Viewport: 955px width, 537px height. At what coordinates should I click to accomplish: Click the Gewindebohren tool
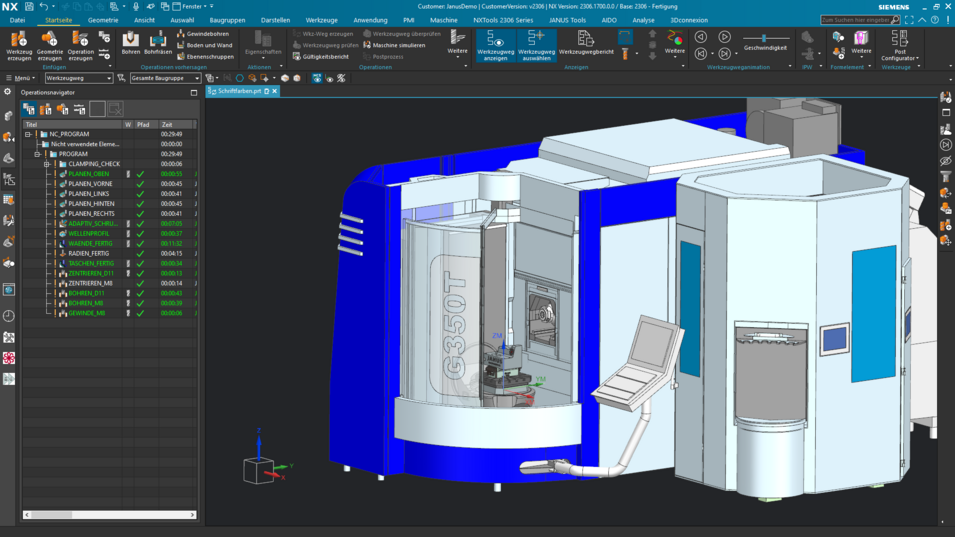[x=203, y=34]
